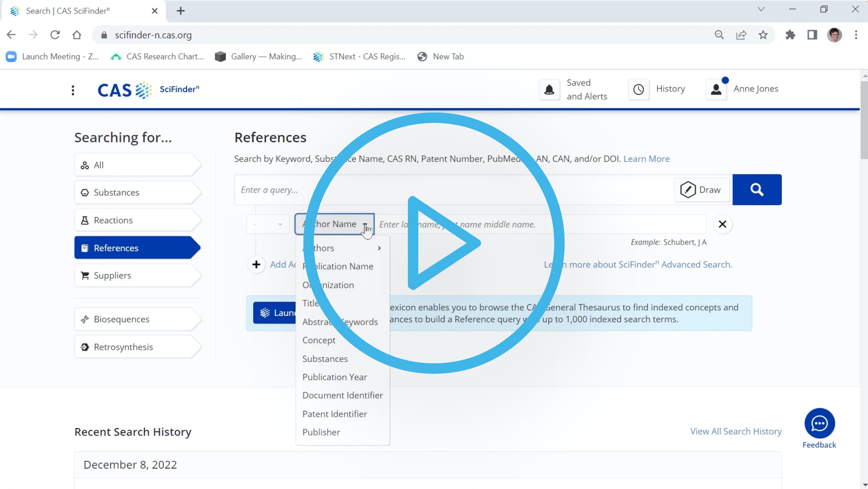Select the Reactions search category
The width and height of the screenshot is (868, 489).
tap(137, 220)
